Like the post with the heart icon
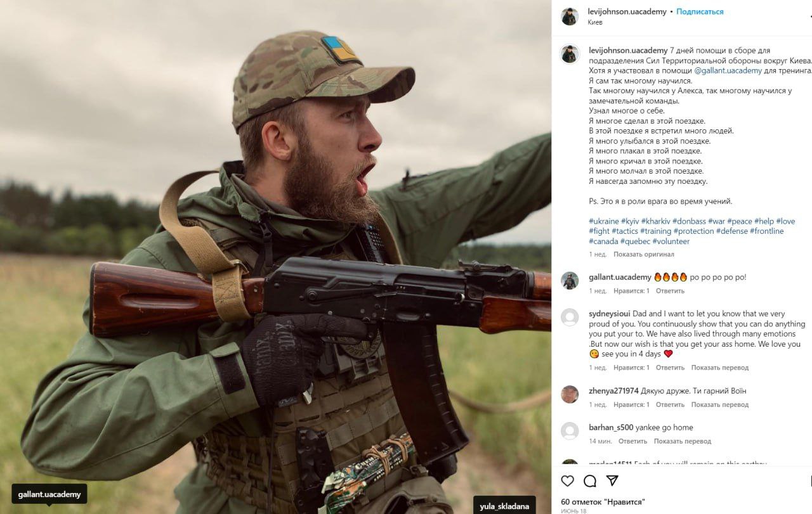 (568, 481)
